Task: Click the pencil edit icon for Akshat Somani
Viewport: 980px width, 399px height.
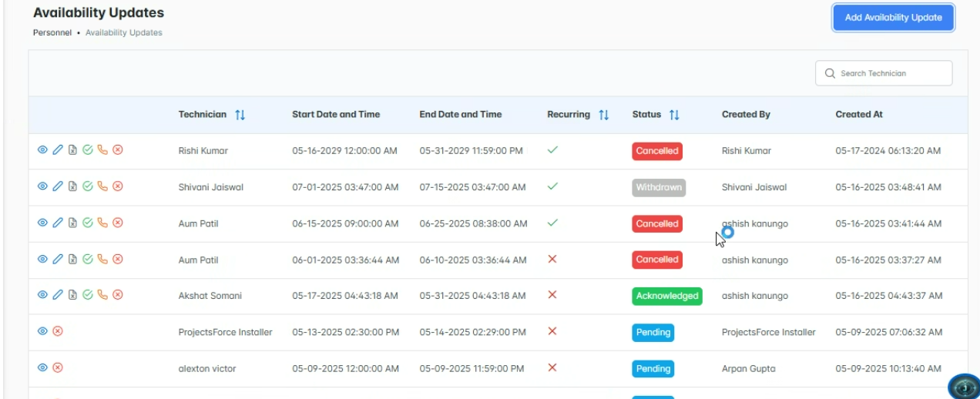Action: (x=58, y=295)
